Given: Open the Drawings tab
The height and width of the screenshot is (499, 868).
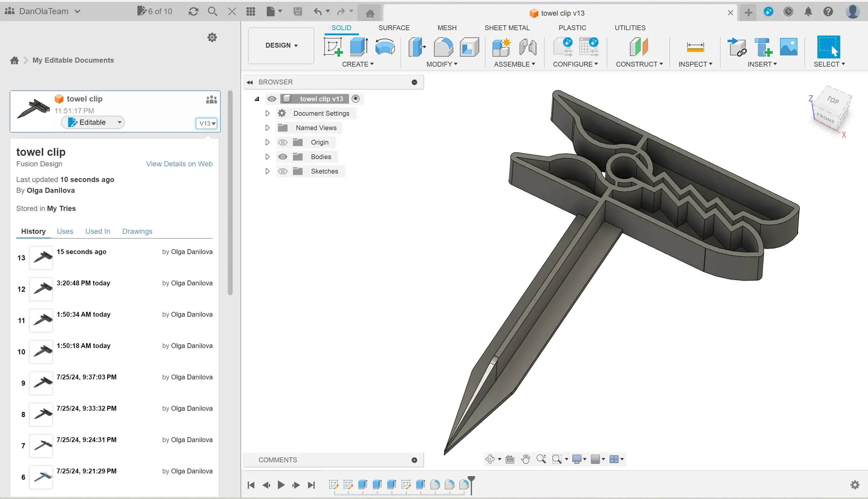Looking at the screenshot, I should click(x=137, y=231).
